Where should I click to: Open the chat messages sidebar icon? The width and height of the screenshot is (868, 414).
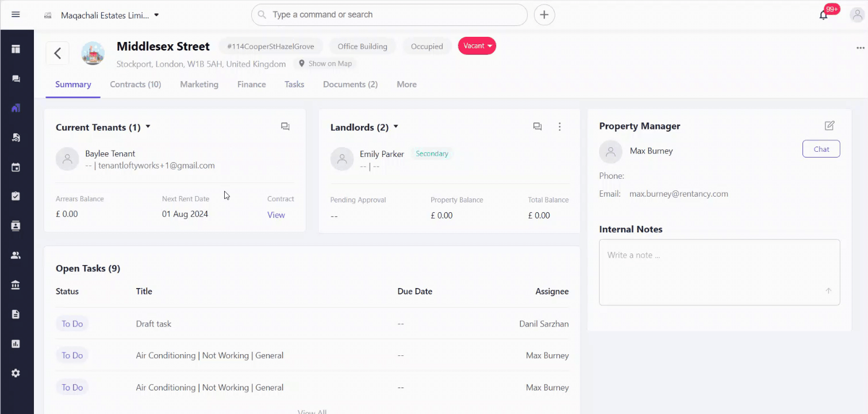point(16,79)
